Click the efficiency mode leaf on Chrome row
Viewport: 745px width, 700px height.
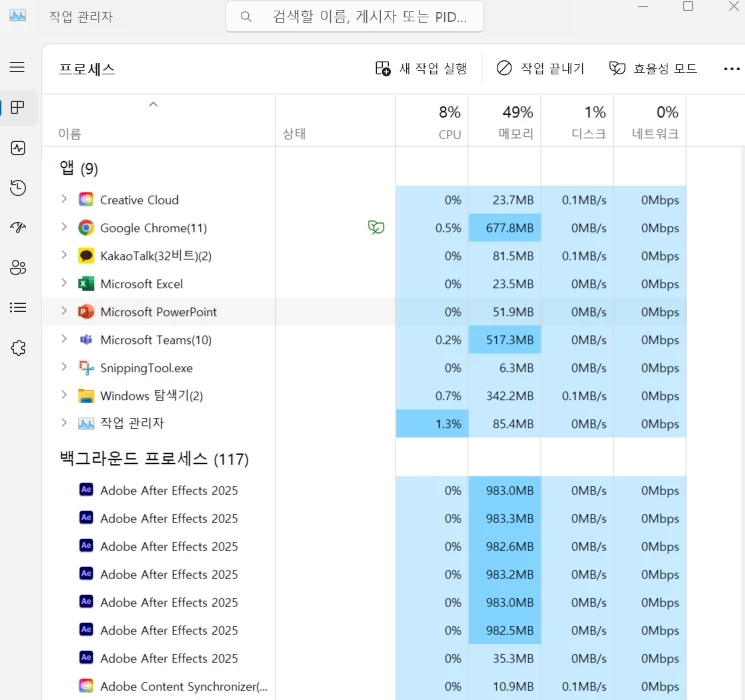tap(376, 228)
